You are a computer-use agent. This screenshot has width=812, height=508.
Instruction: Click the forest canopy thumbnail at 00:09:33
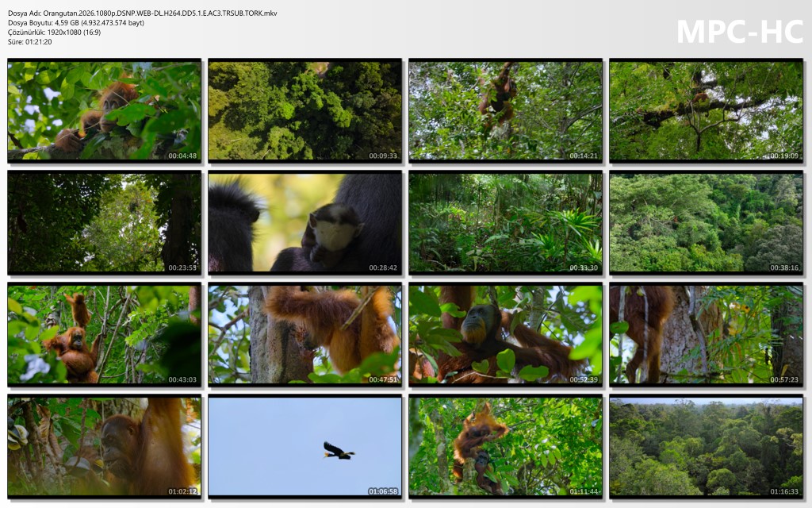(304, 111)
